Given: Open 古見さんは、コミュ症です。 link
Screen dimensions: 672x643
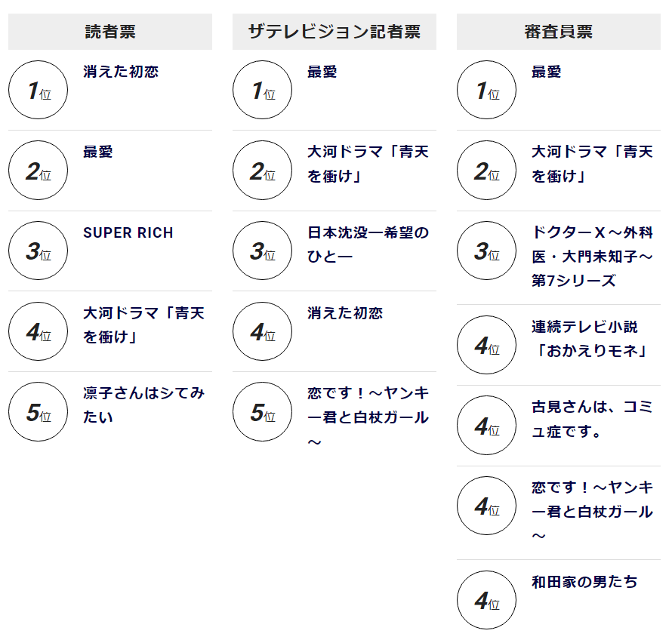Looking at the screenshot, I should coord(592,419).
